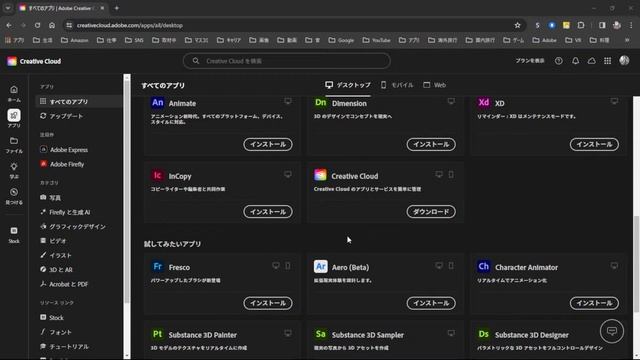
Task: Install XD with its インストール button
Action: (x=594, y=144)
